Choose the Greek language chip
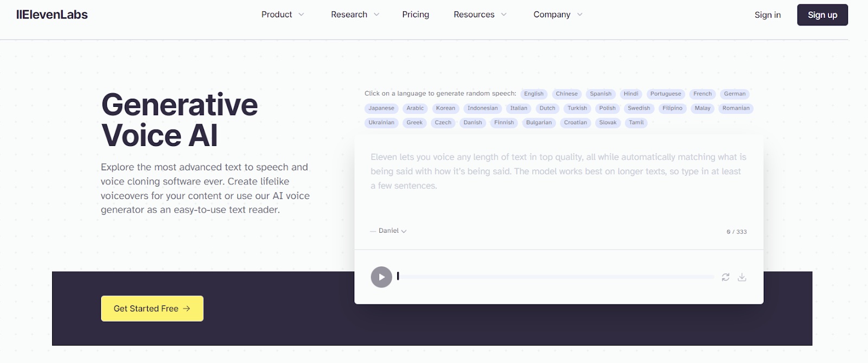 414,123
